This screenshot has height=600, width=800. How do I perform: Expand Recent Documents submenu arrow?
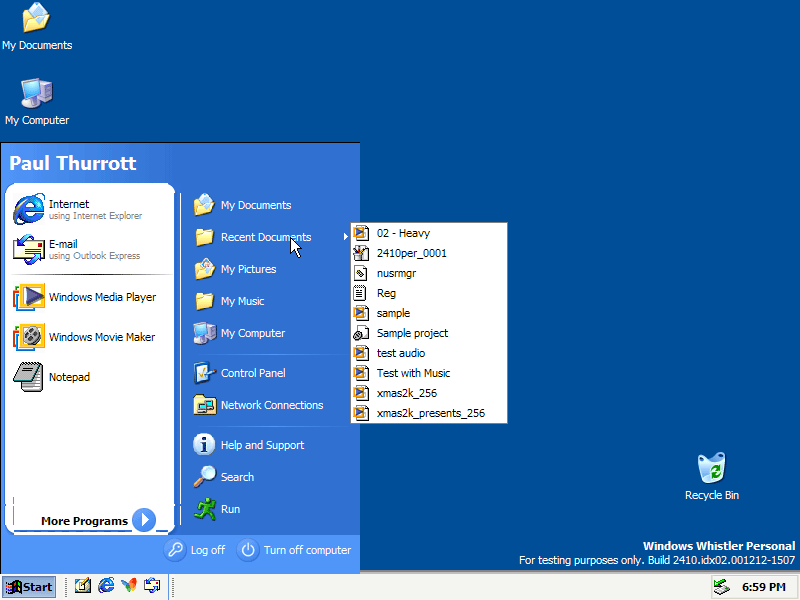tap(346, 237)
